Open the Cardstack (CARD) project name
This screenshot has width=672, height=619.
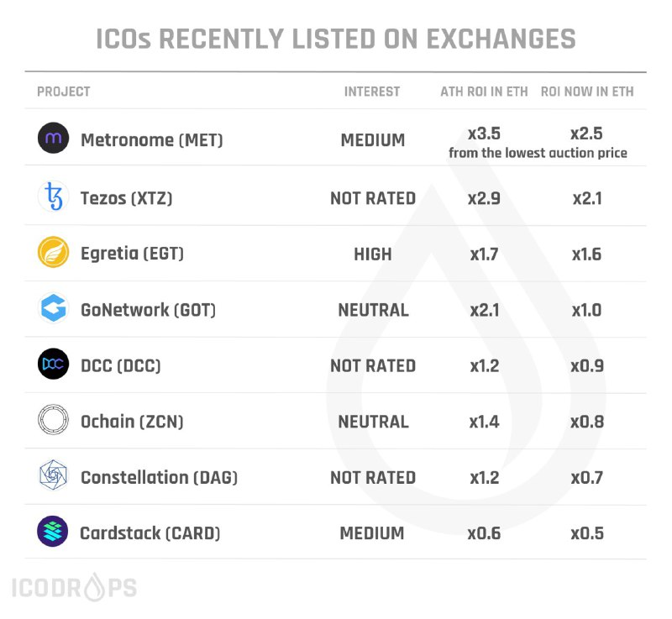click(x=150, y=533)
